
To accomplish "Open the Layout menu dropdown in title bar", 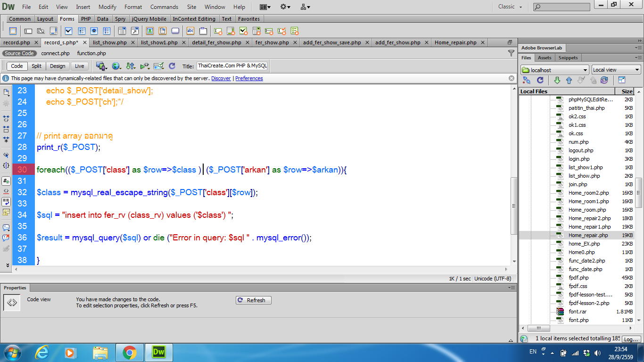I will pyautogui.click(x=265, y=7).
